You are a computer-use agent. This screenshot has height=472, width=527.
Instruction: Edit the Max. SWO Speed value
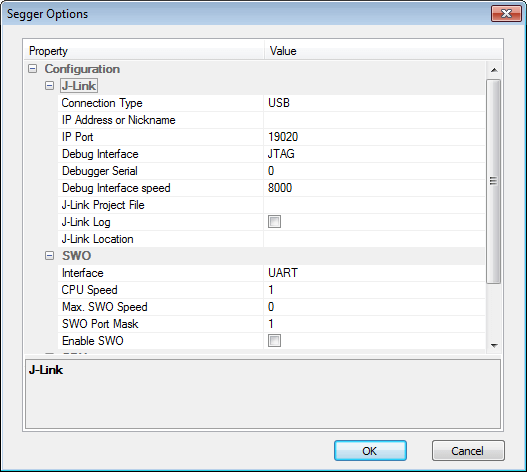(374, 307)
